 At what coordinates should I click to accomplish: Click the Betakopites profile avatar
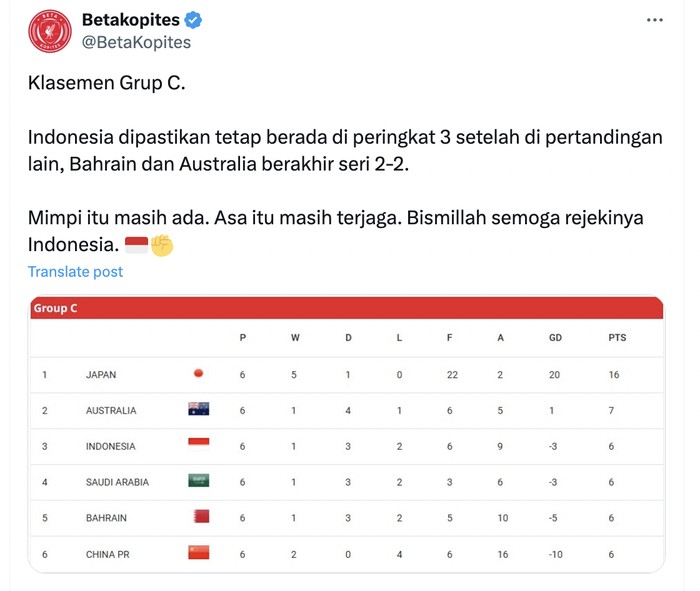tap(49, 31)
